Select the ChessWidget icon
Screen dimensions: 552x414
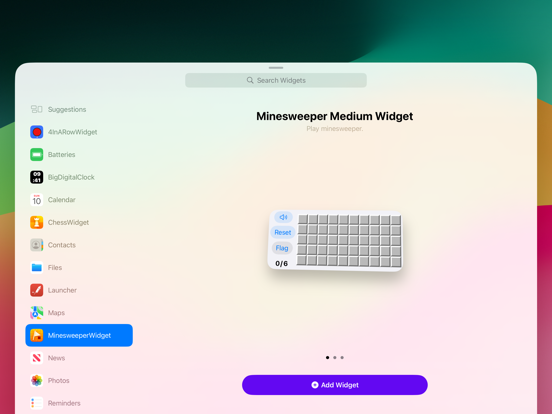click(37, 222)
